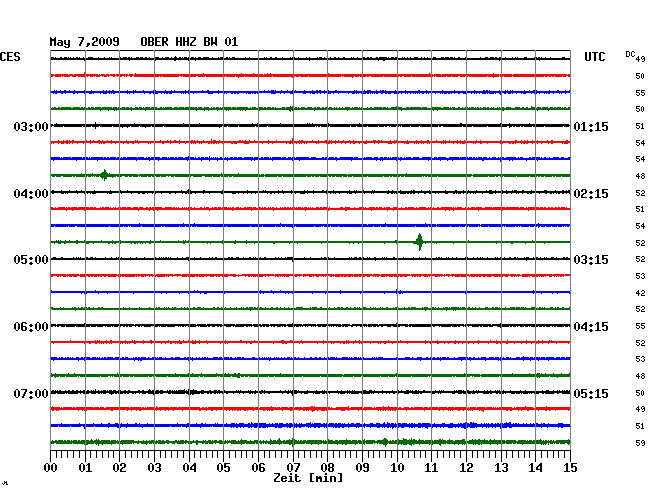
Task: Click the UTC time label "03:15"
Action: (x=591, y=260)
